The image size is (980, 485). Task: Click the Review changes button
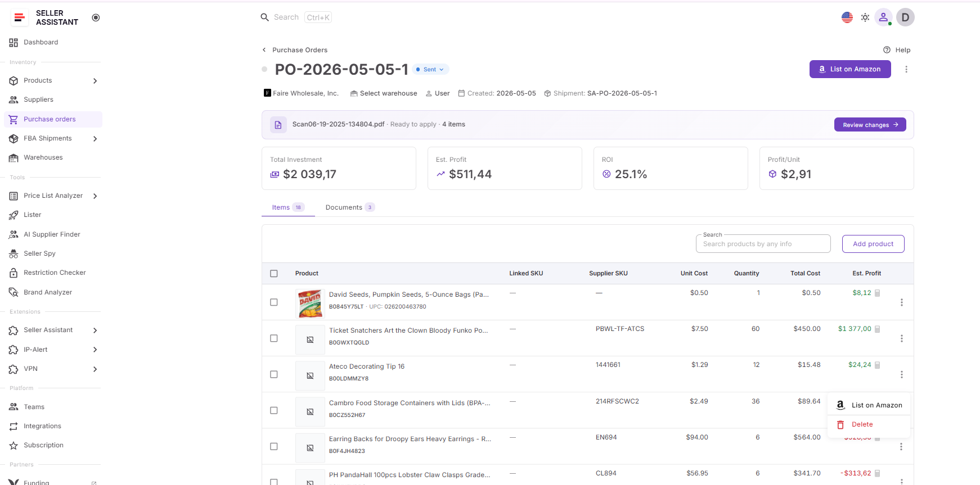[x=870, y=125]
